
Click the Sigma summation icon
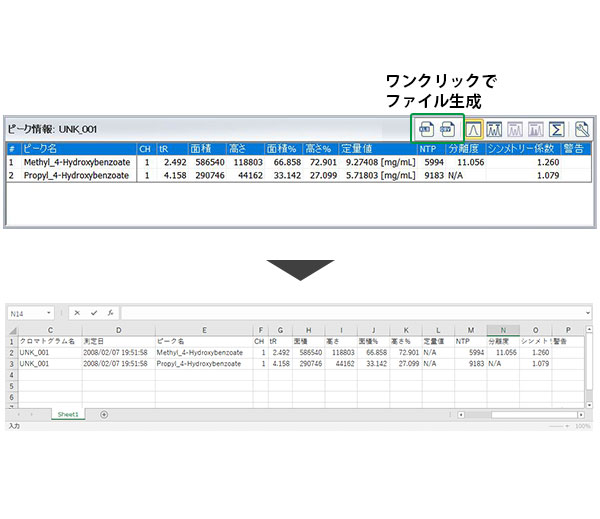[556, 129]
